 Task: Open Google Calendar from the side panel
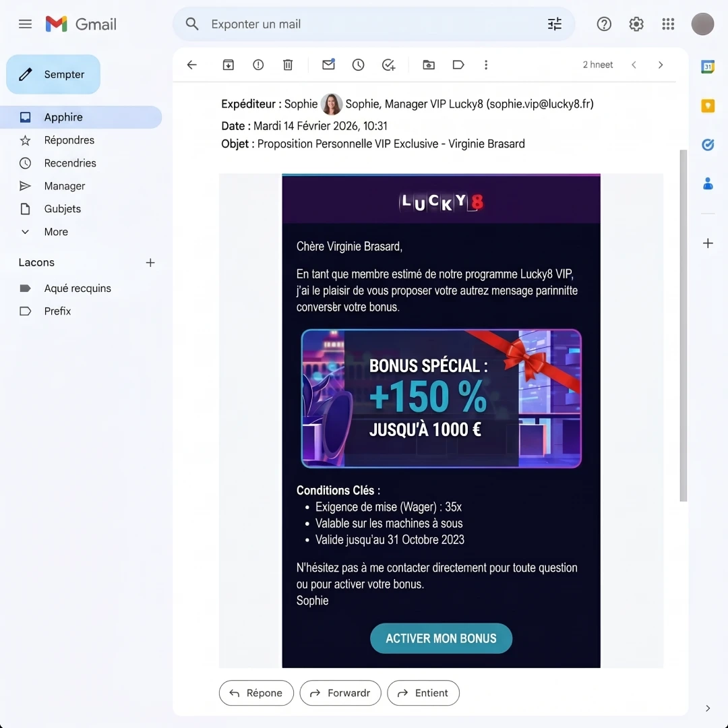(708, 67)
